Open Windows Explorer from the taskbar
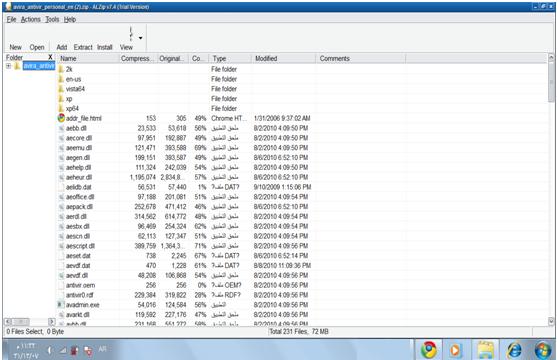 point(485,350)
